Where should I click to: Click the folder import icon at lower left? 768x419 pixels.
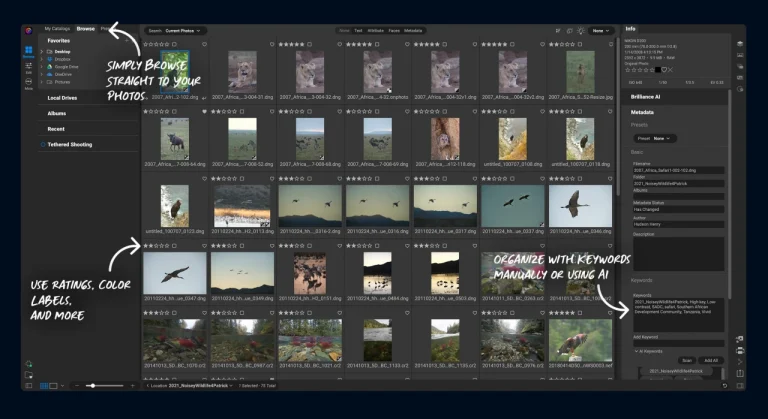coord(28,375)
